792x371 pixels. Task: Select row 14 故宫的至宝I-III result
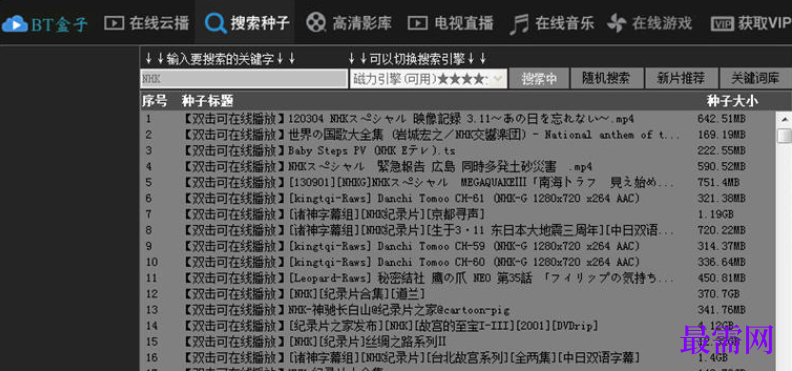[x=458, y=326]
